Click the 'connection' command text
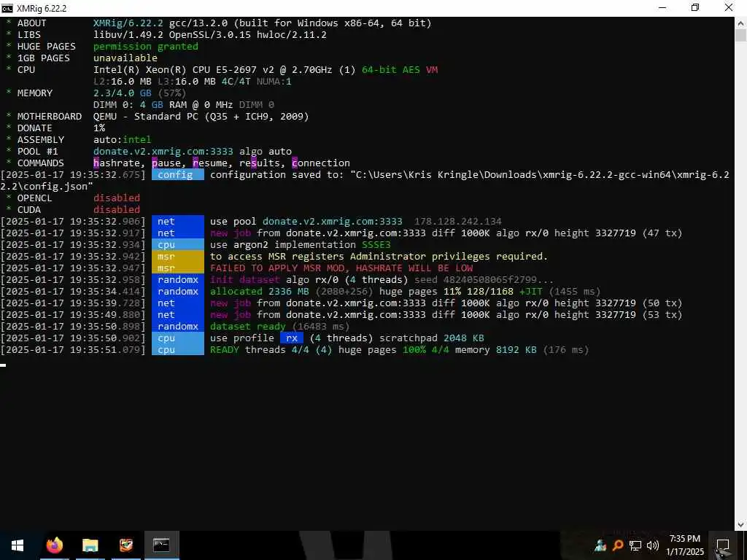Viewport: 747px width, 560px height. (321, 163)
